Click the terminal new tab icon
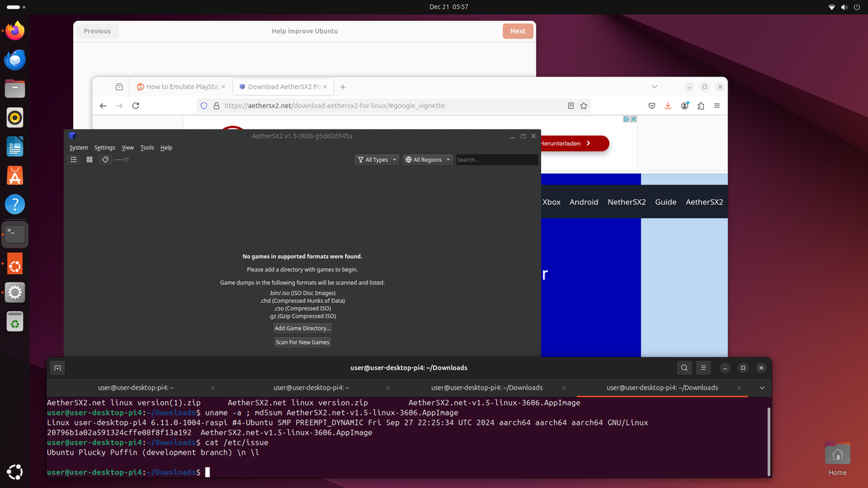 tap(58, 368)
